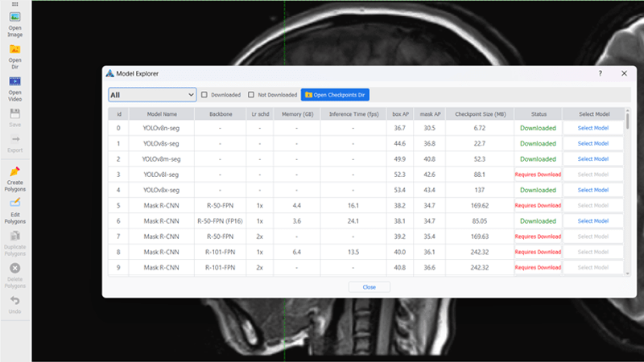Image resolution: width=644 pixels, height=362 pixels.
Task: Sort by the box AP column header
Action: pyautogui.click(x=400, y=114)
